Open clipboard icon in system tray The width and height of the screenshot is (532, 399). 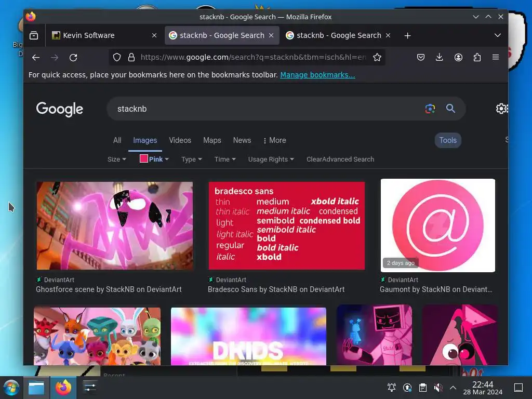423,388
